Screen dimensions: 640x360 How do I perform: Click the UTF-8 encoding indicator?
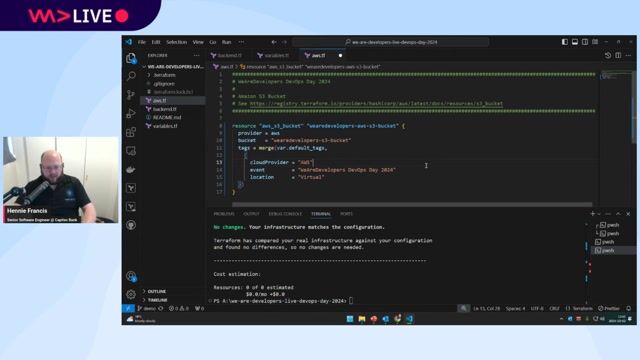point(537,309)
